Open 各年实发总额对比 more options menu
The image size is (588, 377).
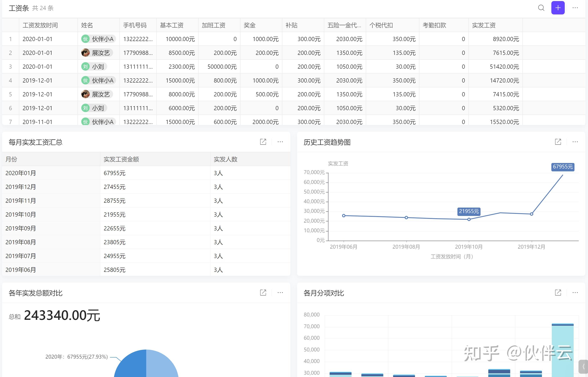280,293
